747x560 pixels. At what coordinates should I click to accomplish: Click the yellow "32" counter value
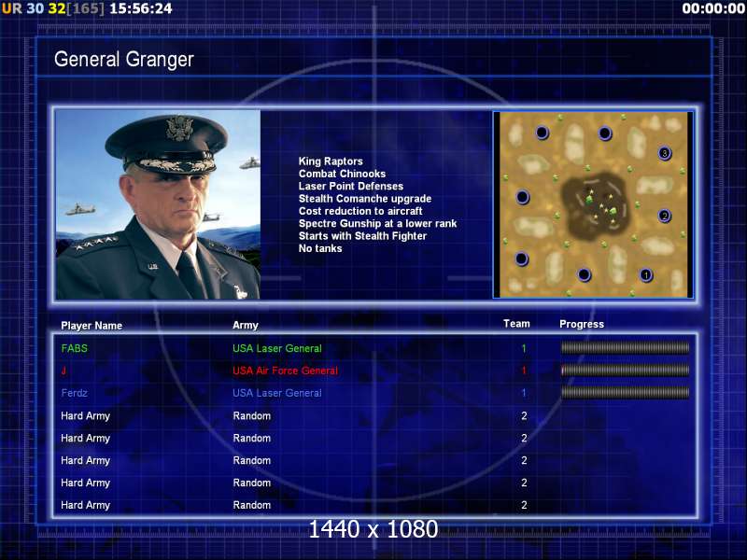tap(57, 8)
